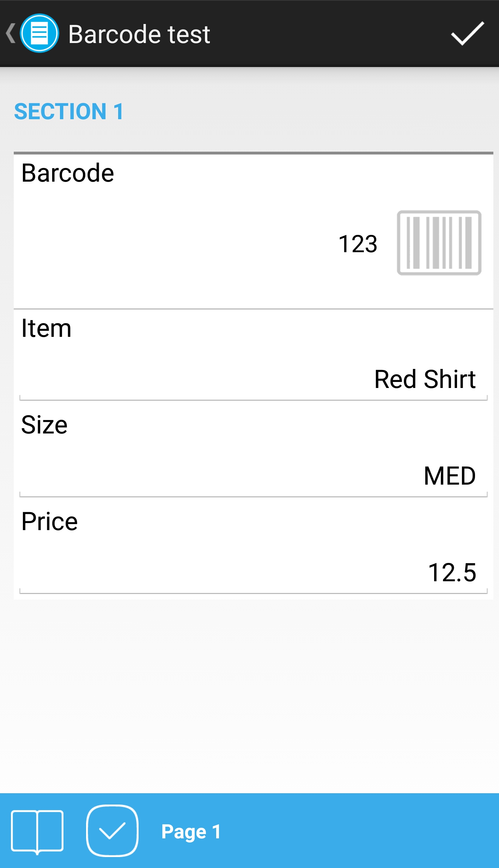Image resolution: width=499 pixels, height=868 pixels.
Task: Select the Page 1 label
Action: (x=191, y=832)
